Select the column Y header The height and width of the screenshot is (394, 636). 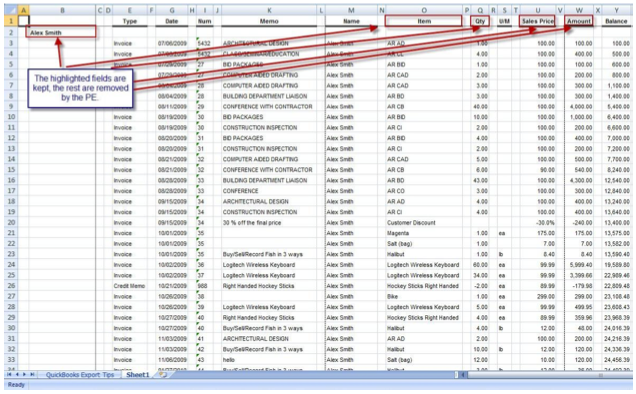(x=617, y=10)
